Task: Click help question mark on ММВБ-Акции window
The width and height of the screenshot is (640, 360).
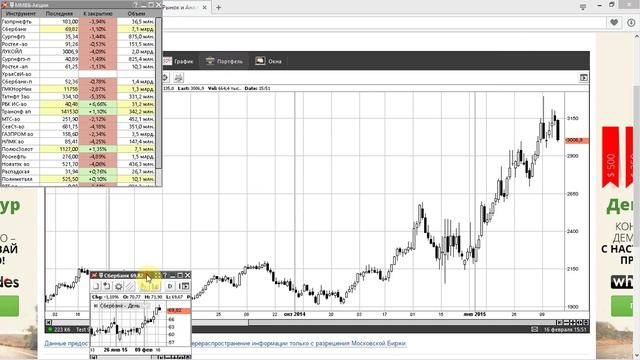Action: click(x=136, y=5)
